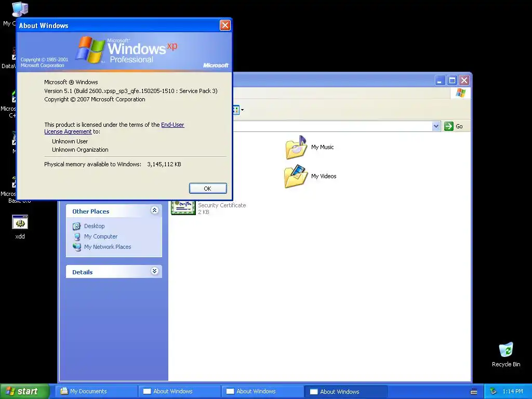Click the Go button next to address bar
The width and height of the screenshot is (532, 399).
pos(454,126)
